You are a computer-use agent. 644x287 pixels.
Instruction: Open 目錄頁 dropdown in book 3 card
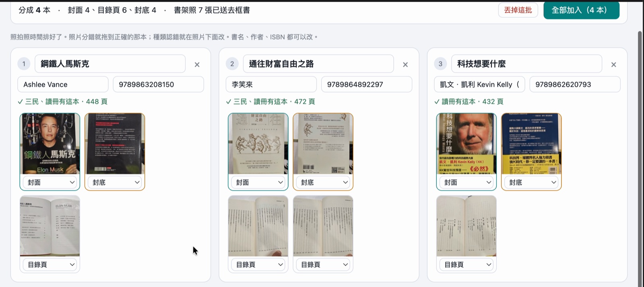pyautogui.click(x=466, y=264)
